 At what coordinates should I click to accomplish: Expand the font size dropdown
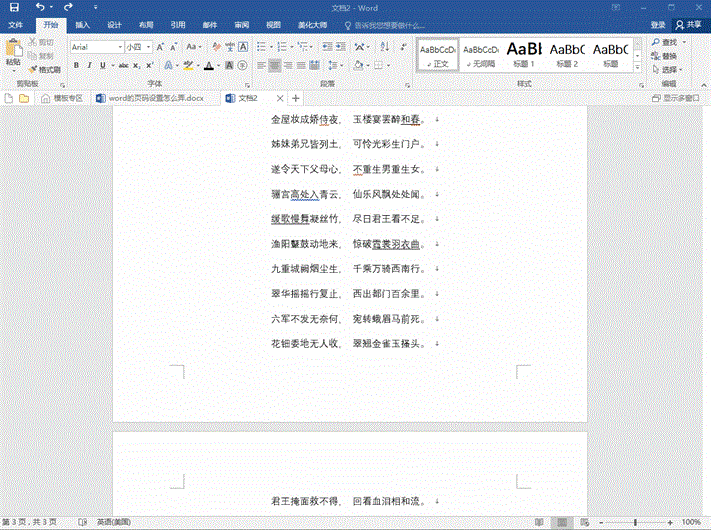click(x=149, y=47)
